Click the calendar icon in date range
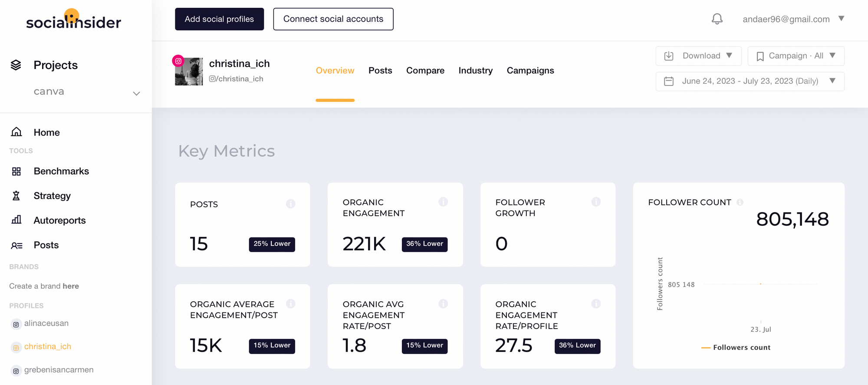The height and width of the screenshot is (385, 868). [x=669, y=81]
